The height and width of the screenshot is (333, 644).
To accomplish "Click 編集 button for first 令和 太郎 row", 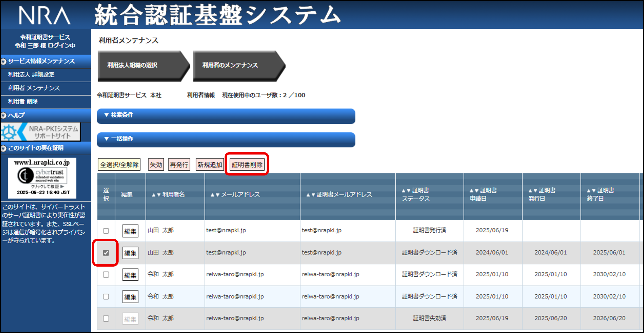I will point(130,275).
